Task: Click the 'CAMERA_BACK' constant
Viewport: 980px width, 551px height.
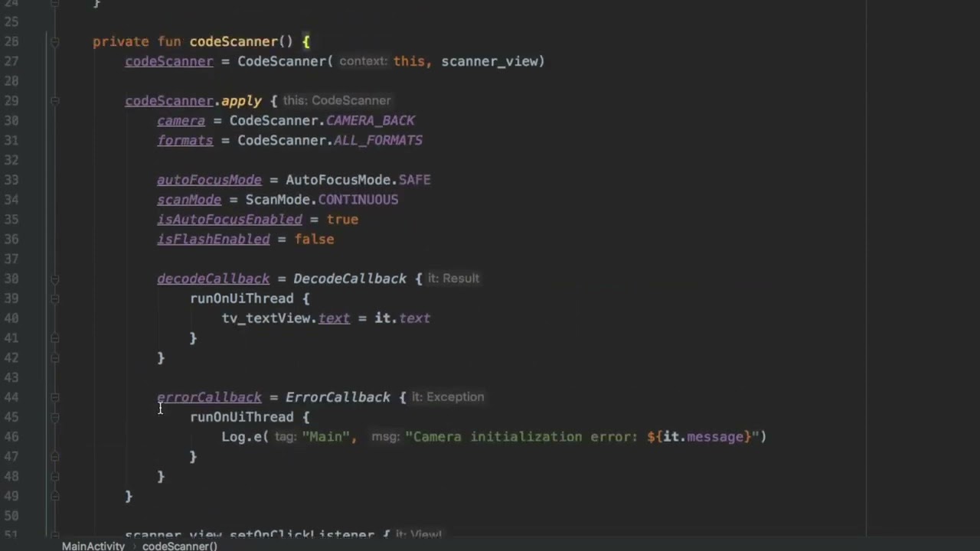Action: coord(371,121)
